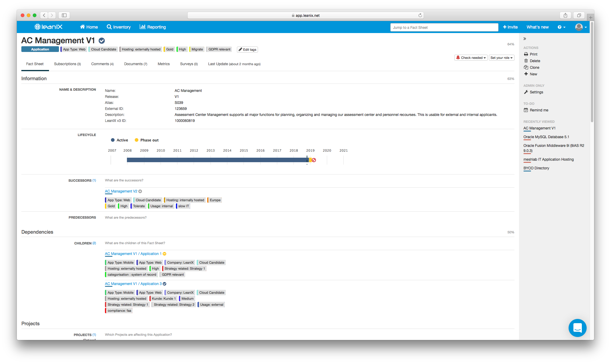
Task: Switch to the Comments tab
Action: (103, 64)
